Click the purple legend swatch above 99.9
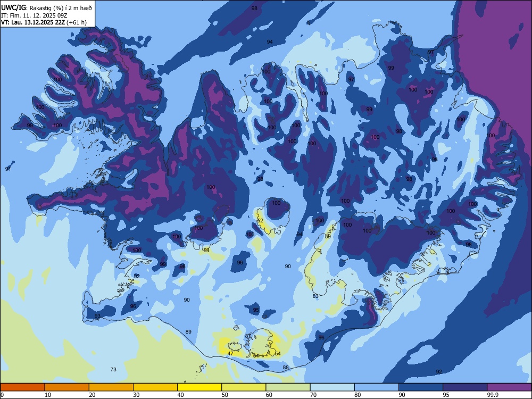The image size is (532, 399). tap(509, 387)
